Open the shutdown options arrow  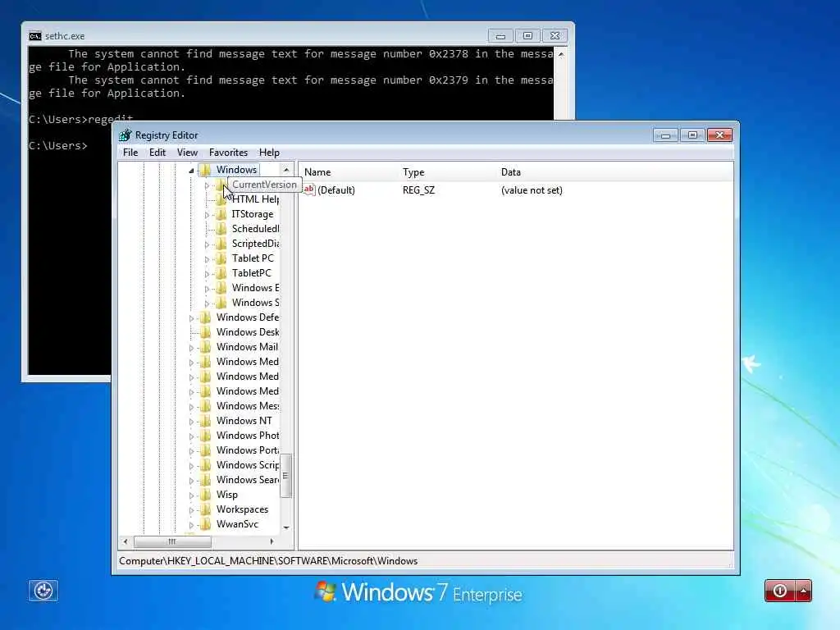point(804,591)
